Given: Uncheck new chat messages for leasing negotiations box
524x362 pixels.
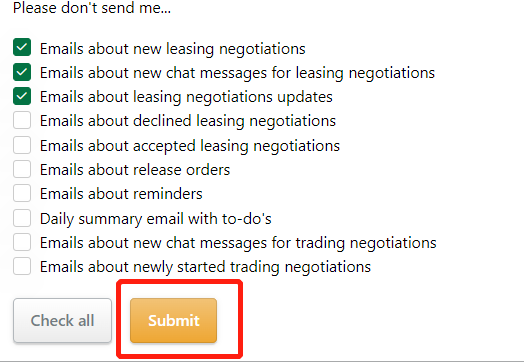Looking at the screenshot, I should pyautogui.click(x=22, y=72).
